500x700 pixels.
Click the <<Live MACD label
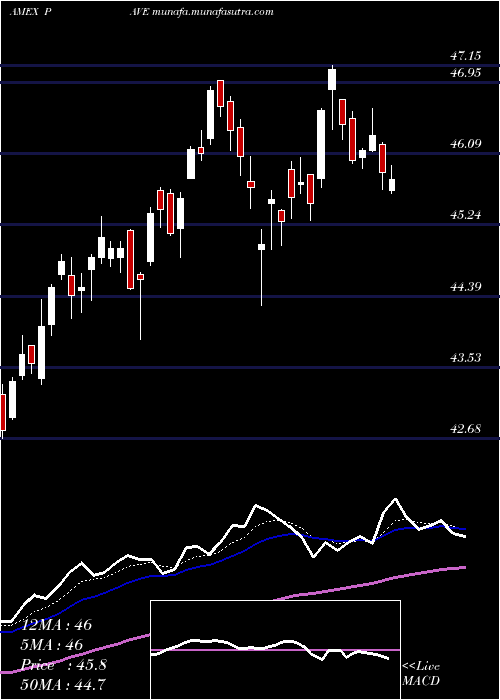click(421, 673)
